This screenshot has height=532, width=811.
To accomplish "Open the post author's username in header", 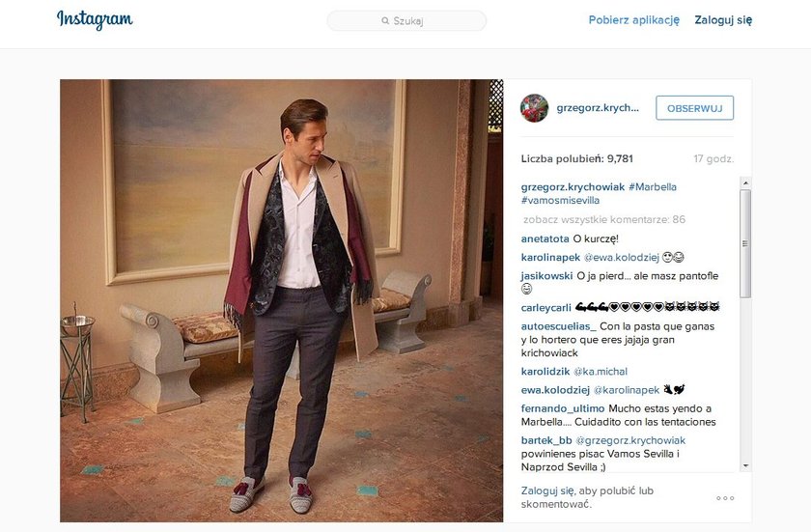I will [x=598, y=108].
